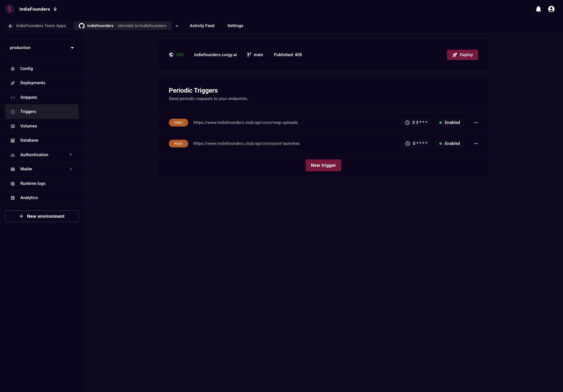Open the more options menu for reap-uploads
Screen dimensions: 563x392
pos(476,123)
